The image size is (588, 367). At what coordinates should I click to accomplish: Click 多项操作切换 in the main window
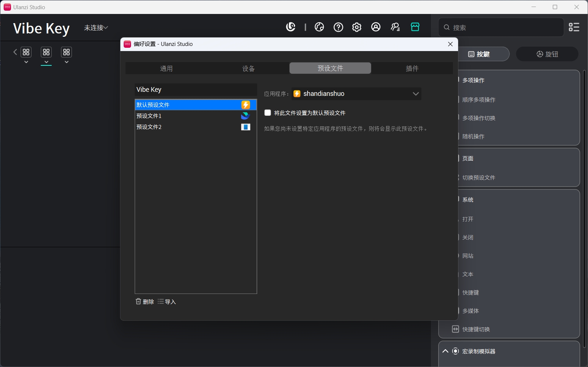pos(479,118)
